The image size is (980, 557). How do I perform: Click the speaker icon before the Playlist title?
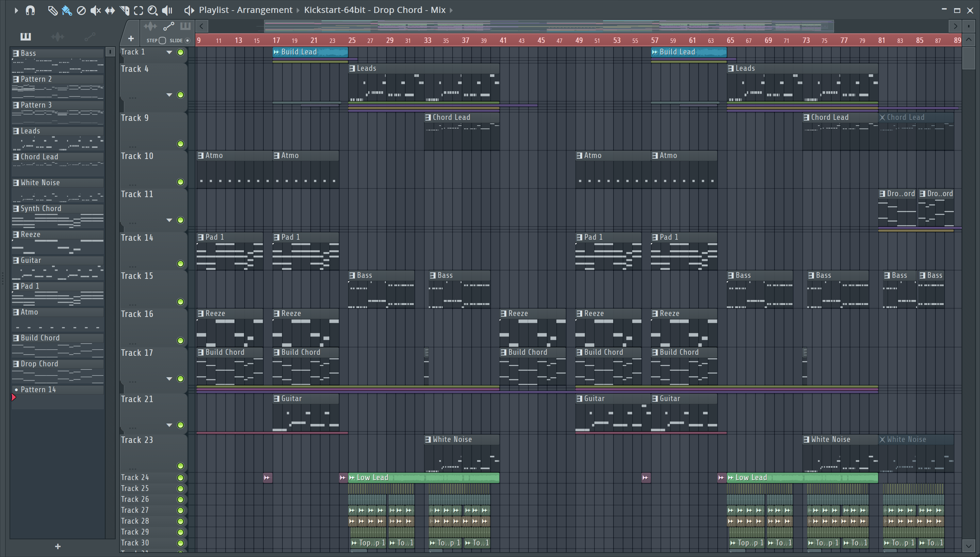189,10
